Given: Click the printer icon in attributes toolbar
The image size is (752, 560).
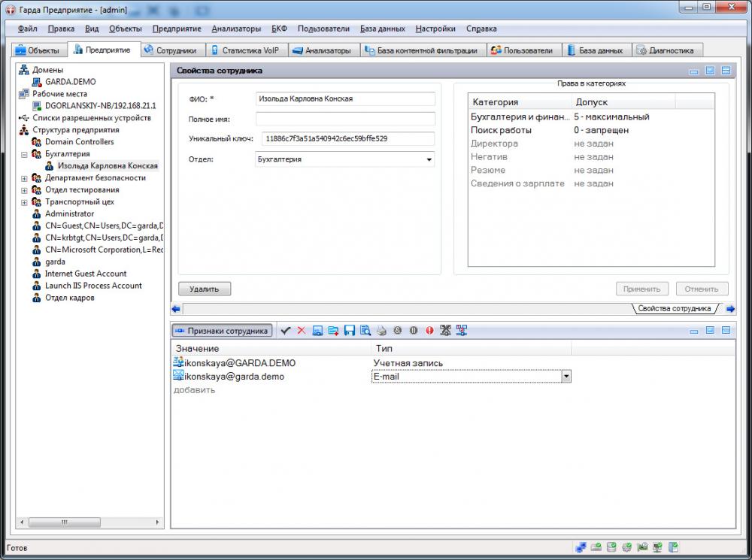Looking at the screenshot, I should [381, 330].
